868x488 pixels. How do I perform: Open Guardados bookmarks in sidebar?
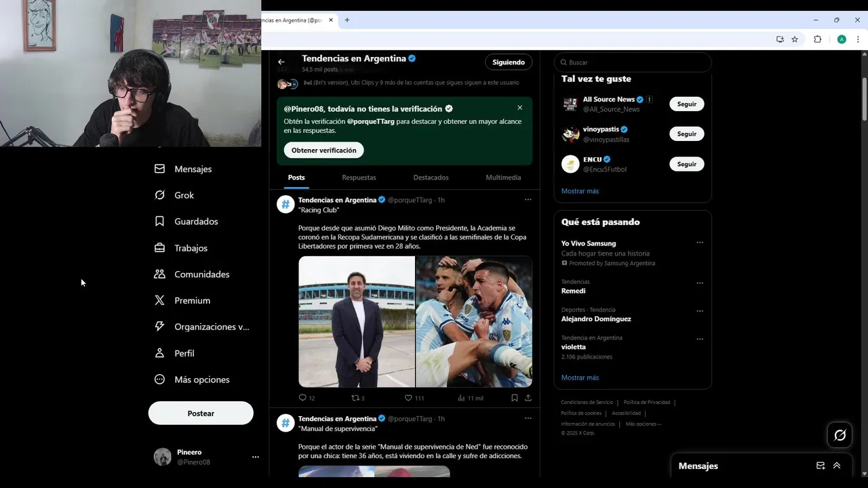coord(186,222)
